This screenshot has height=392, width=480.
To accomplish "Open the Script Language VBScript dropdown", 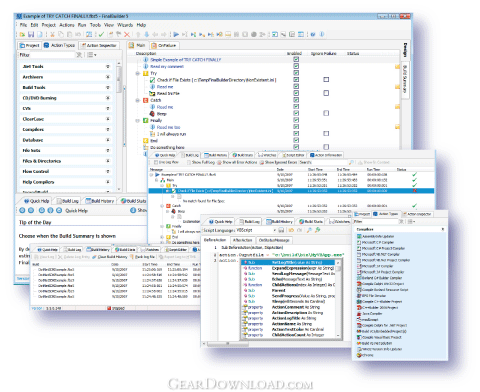I will coord(274,230).
